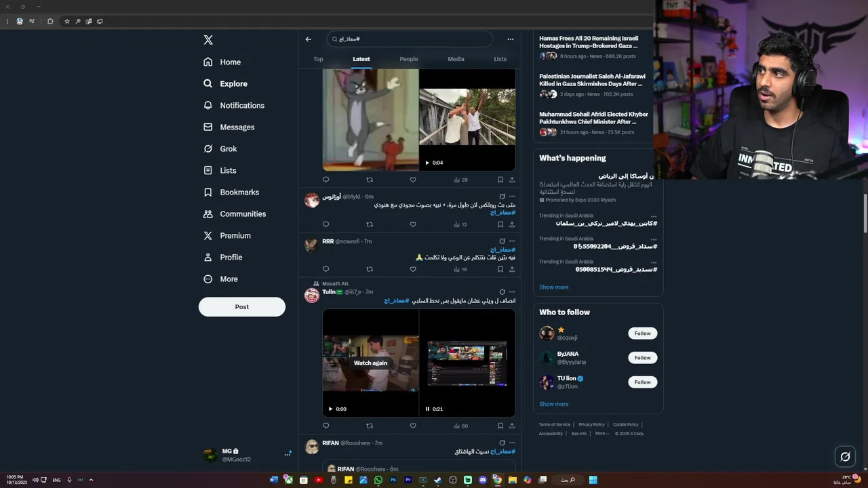Click the Post button
The image size is (868, 488).
click(242, 307)
